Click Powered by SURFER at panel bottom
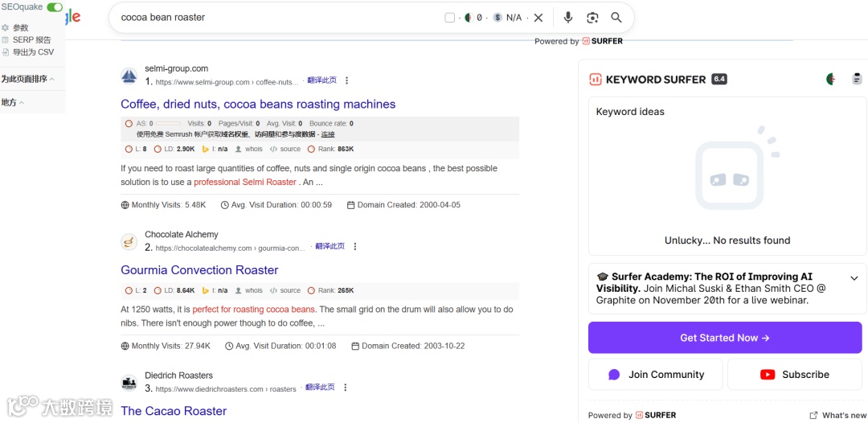Viewport: 868px width, 423px height. coord(633,415)
